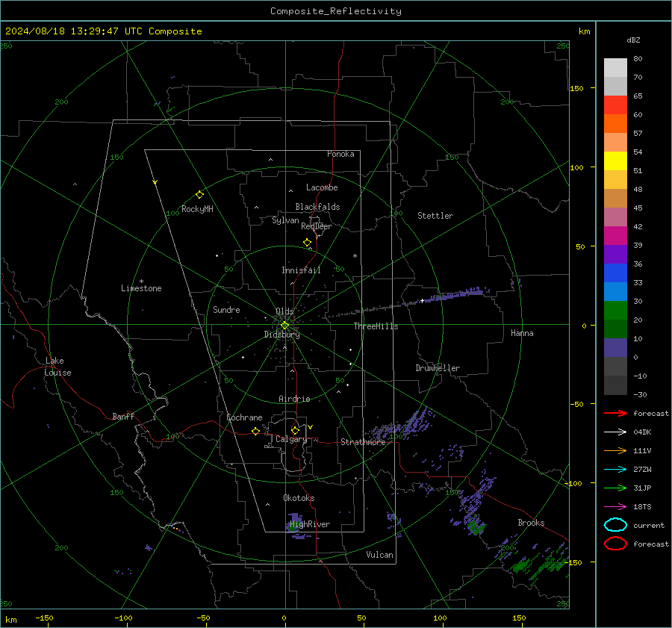Click the Vulcan label
Viewport: 672px width, 628px height.
click(x=379, y=555)
